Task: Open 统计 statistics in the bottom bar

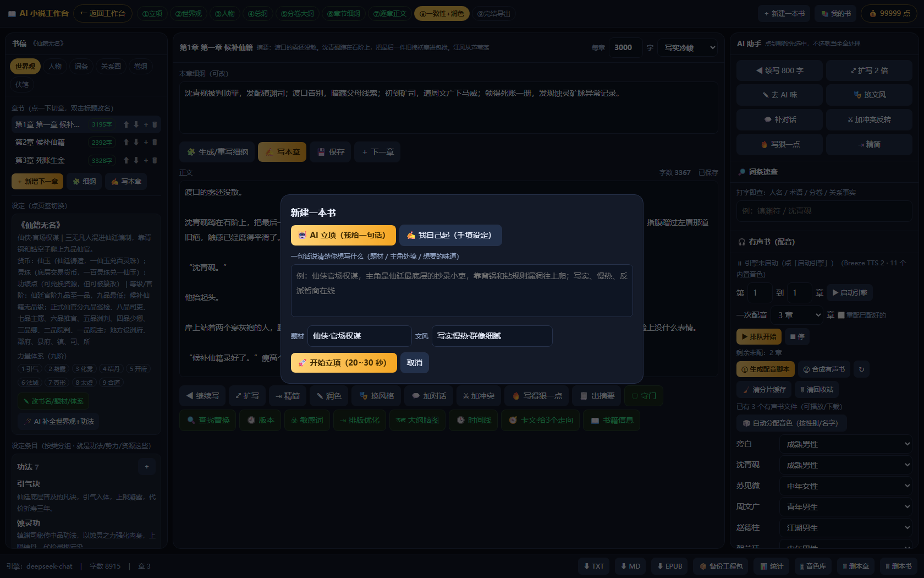Action: point(772,566)
